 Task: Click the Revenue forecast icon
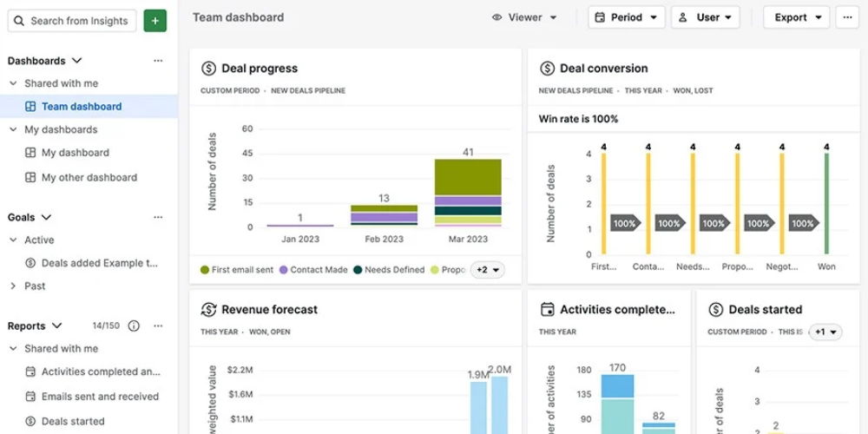tap(208, 310)
